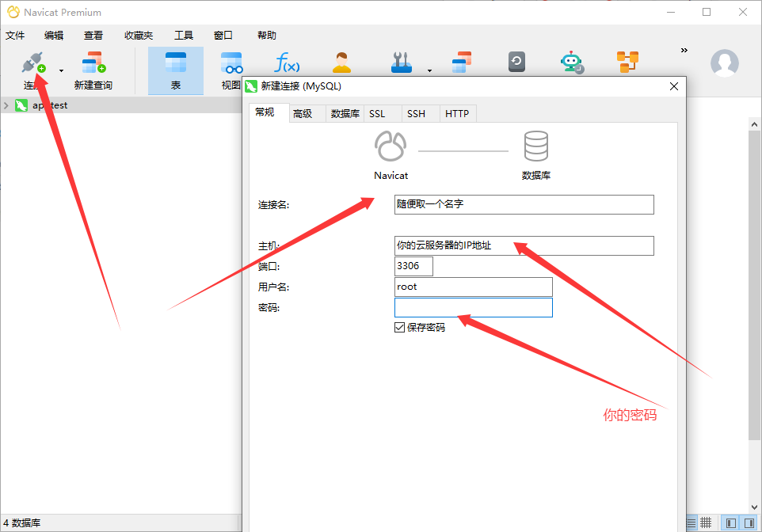762x532 pixels.
Task: Click the port field showing 3306
Action: (413, 266)
